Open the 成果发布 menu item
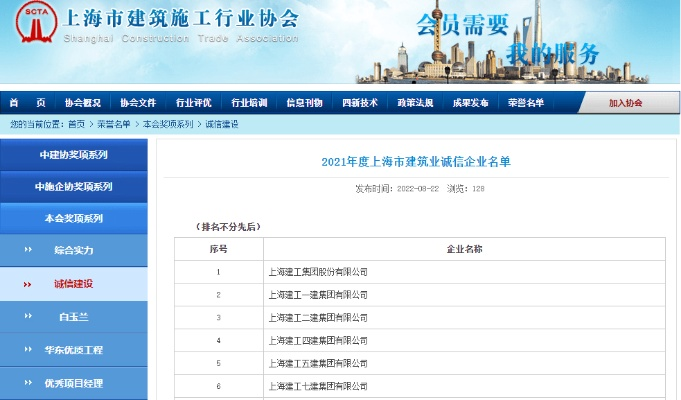 pyautogui.click(x=470, y=103)
